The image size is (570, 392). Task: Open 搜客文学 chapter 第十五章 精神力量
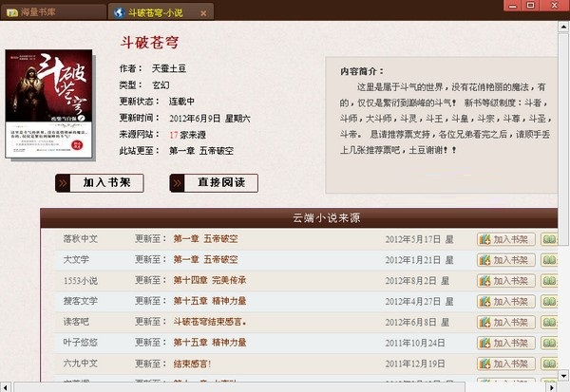(210, 301)
